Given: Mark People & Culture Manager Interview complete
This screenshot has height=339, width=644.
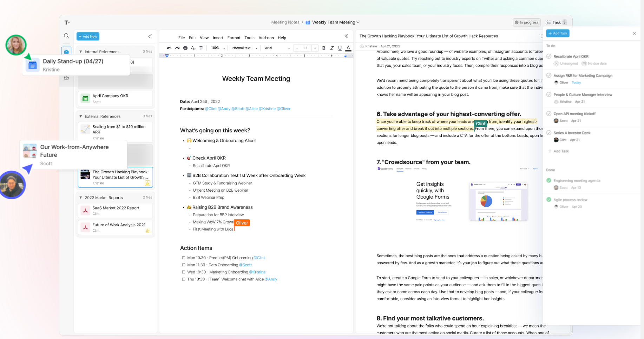Looking at the screenshot, I should [549, 94].
